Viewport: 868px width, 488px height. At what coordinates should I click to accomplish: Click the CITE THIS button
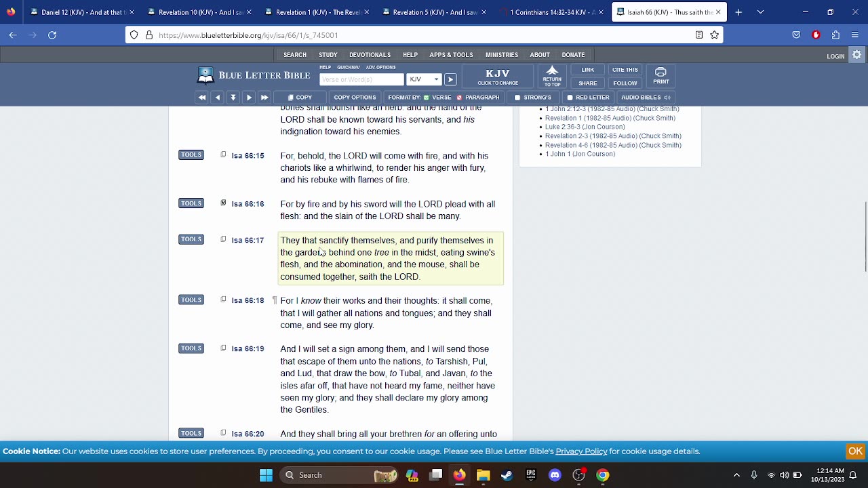[x=625, y=70]
